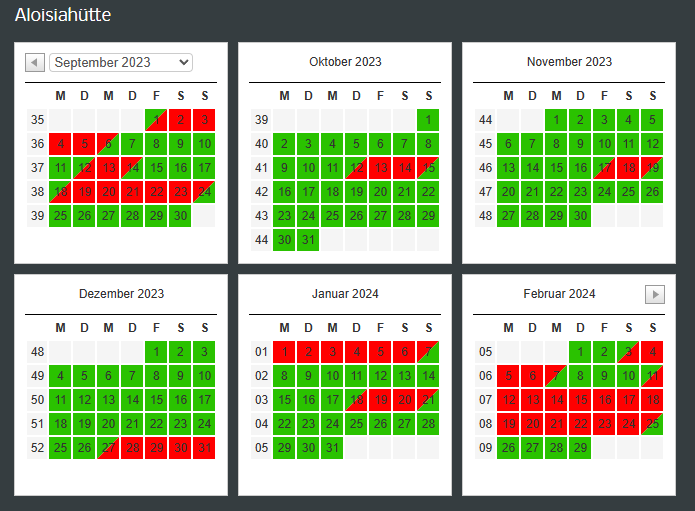Viewport: 695px width, 511px height.
Task: Select November 1, 2023 date
Action: coord(556,120)
